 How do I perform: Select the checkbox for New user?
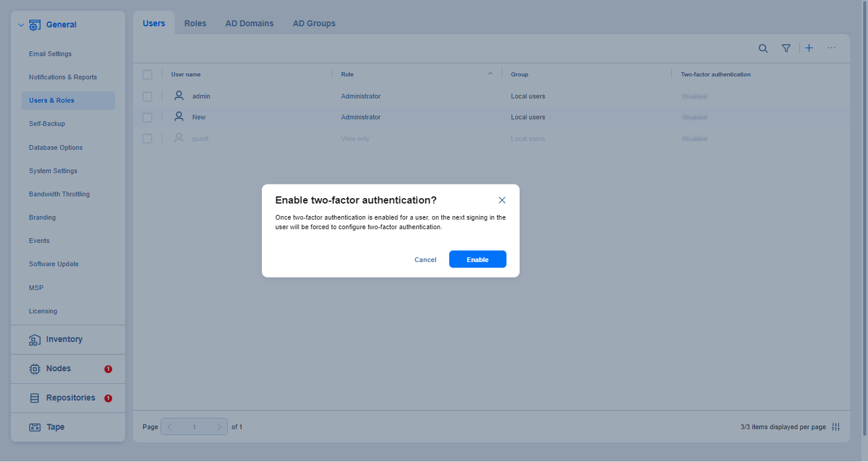tap(147, 118)
